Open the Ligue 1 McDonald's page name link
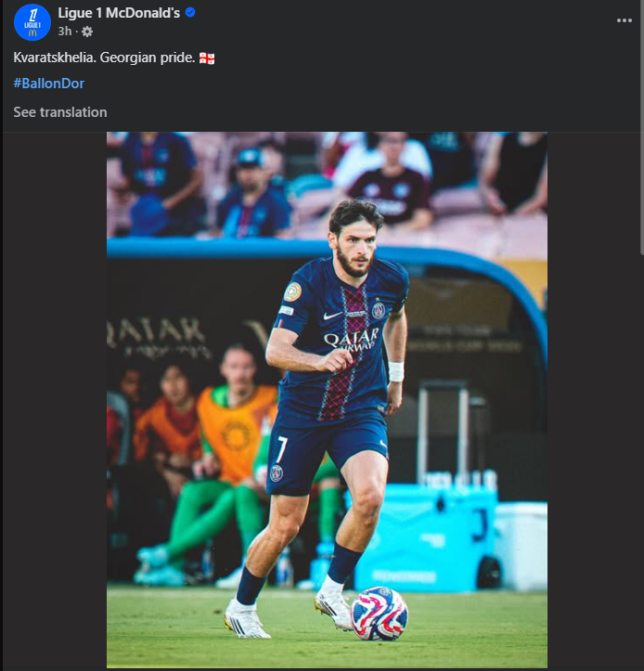 [119, 13]
